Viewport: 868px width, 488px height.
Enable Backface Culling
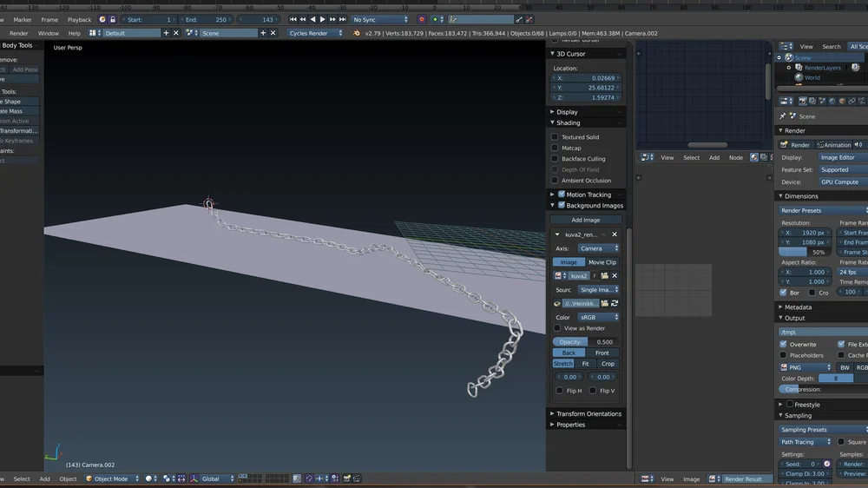coord(555,159)
